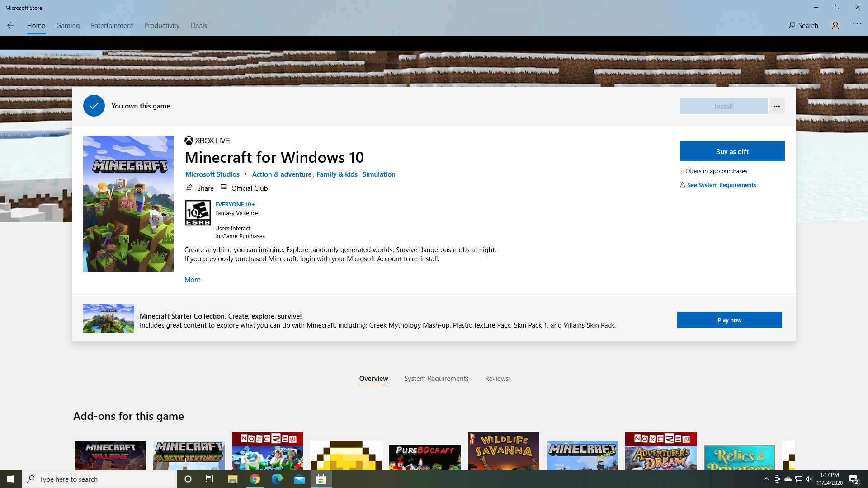Click the Starter Collection thumbnail
Viewport: 868px width, 488px height.
coord(108,319)
